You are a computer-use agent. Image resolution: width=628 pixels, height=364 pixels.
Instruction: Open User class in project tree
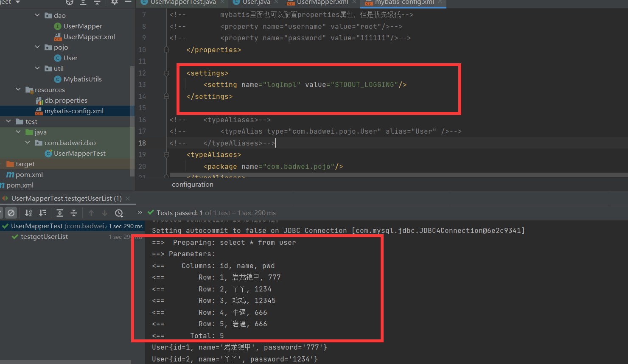(x=70, y=58)
